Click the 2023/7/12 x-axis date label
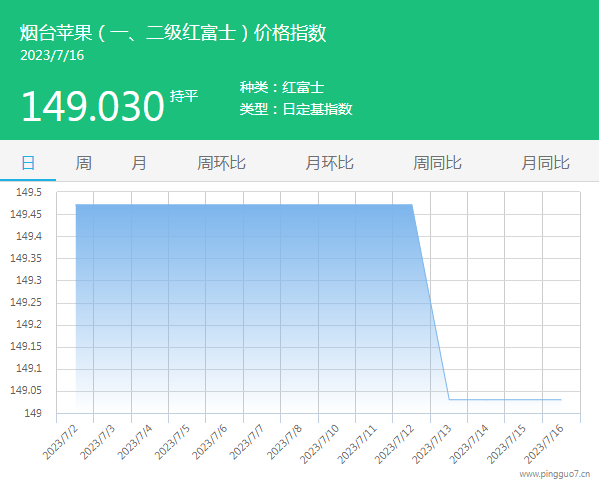This screenshot has height=484, width=599. 395,444
